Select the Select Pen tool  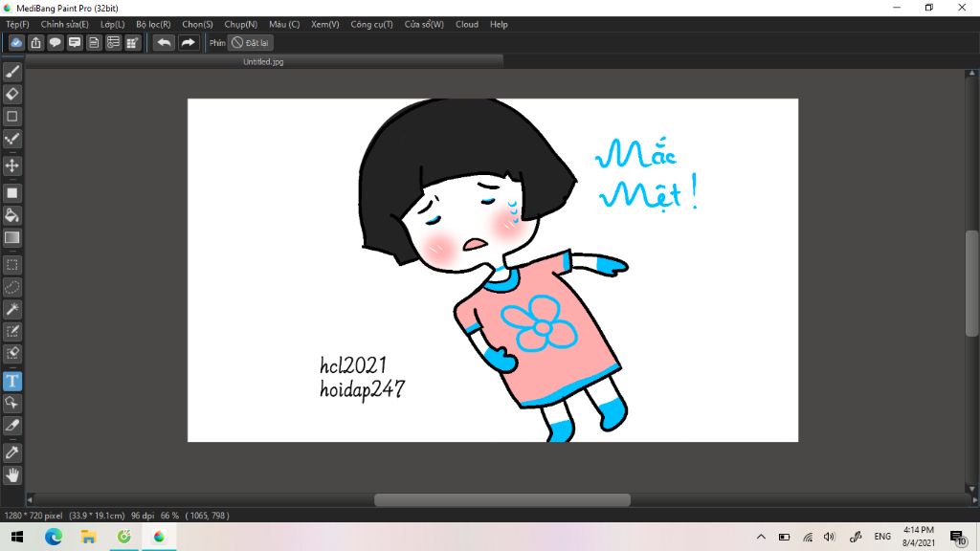pos(11,331)
